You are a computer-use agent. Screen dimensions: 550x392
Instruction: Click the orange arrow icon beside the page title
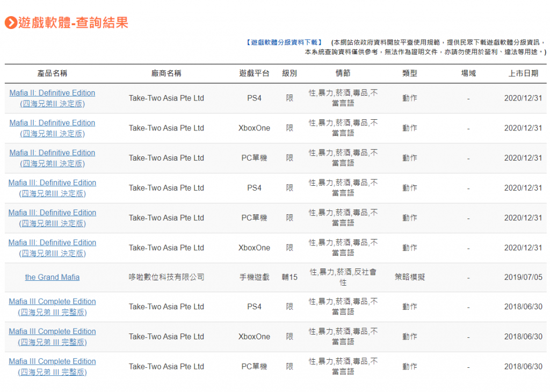click(11, 23)
